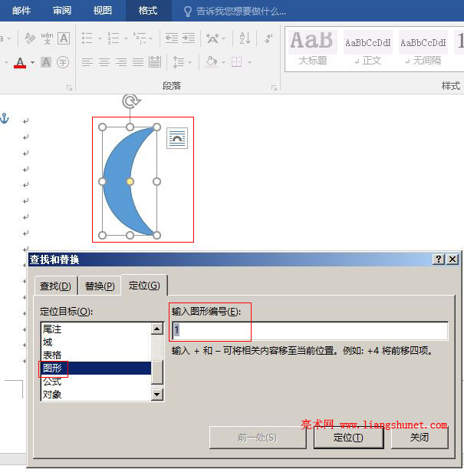Screen dimensions: 464x476
Task: Open the borders dropdown arrow
Action: (249, 62)
